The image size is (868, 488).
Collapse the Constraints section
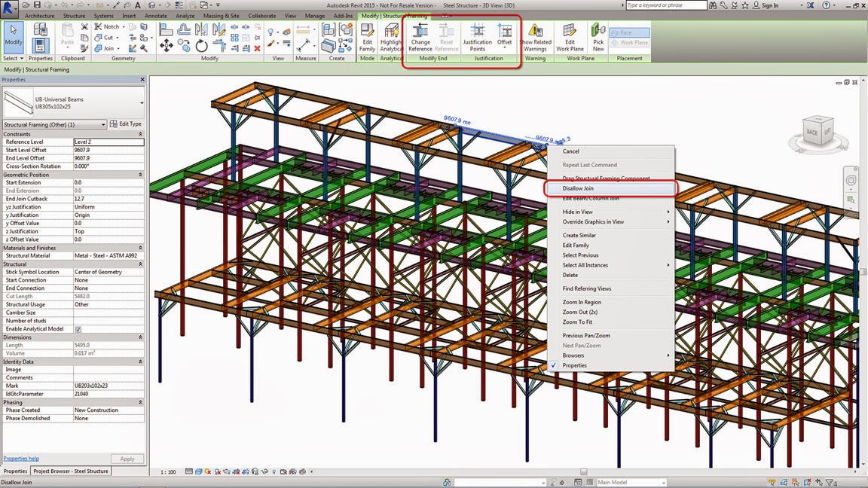point(140,135)
